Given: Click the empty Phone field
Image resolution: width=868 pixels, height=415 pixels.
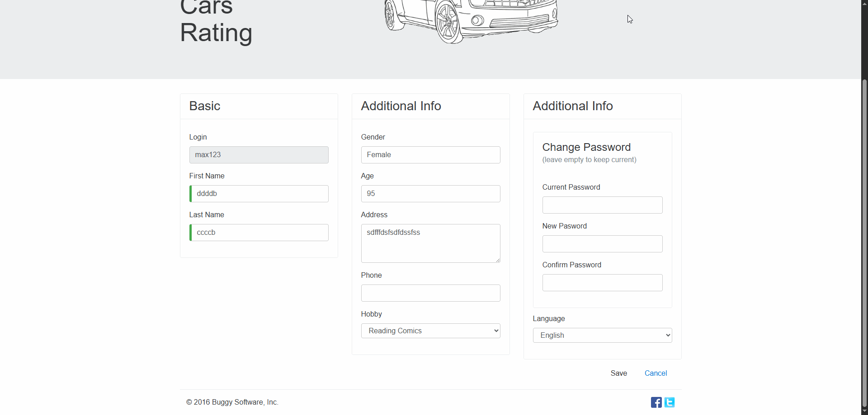Looking at the screenshot, I should pyautogui.click(x=430, y=293).
